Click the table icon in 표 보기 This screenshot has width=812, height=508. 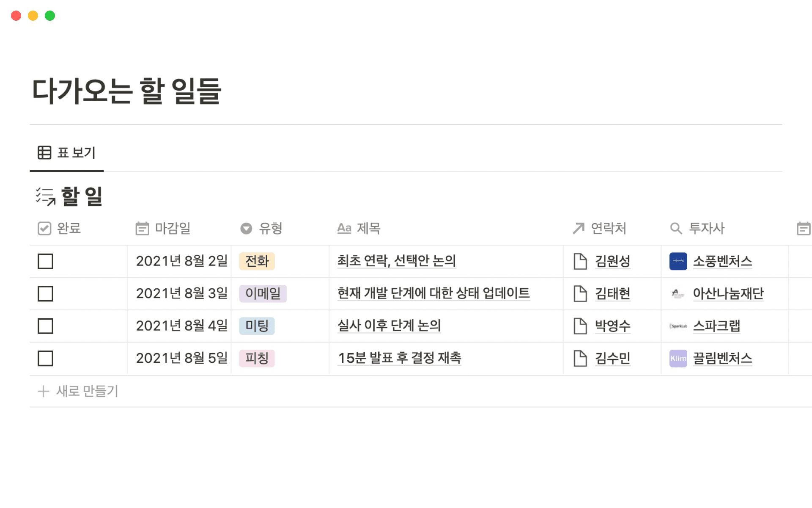click(x=44, y=152)
